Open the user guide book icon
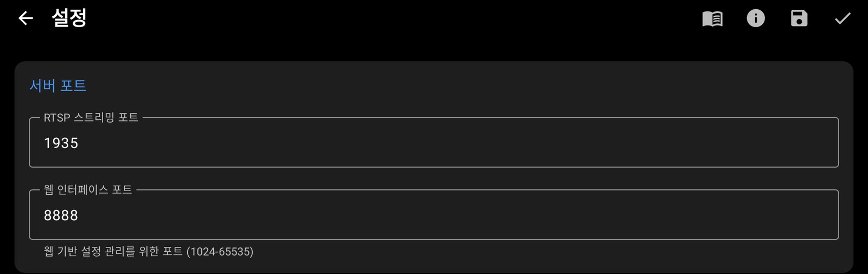Viewport: 868px width, 274px height. click(x=712, y=18)
